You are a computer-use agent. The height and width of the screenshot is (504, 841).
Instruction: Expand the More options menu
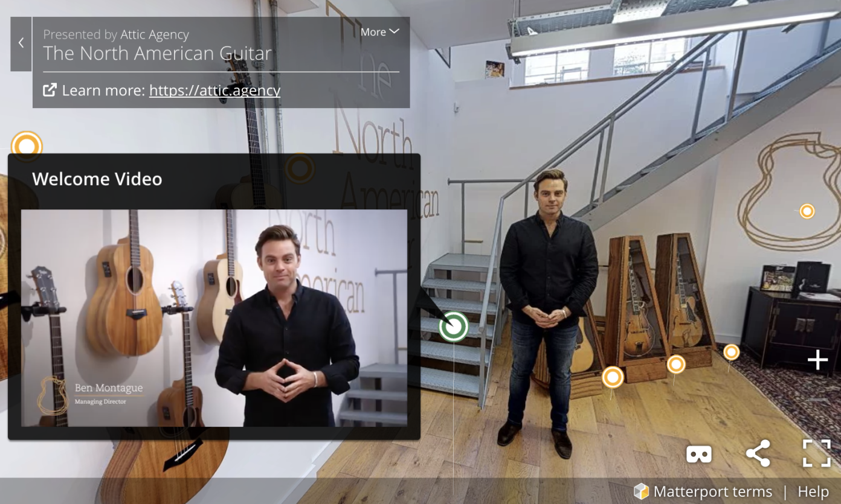(x=379, y=31)
